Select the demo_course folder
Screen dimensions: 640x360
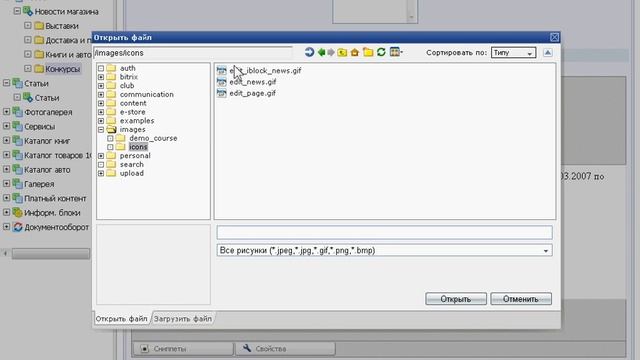click(x=153, y=138)
